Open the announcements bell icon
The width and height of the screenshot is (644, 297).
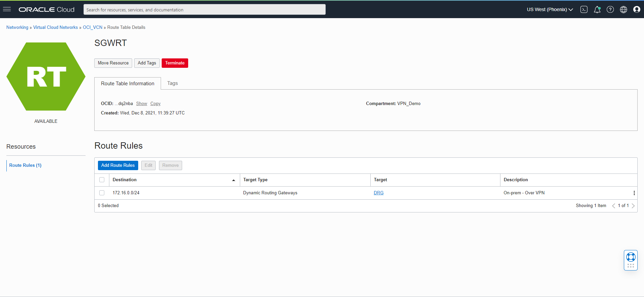[x=597, y=9]
